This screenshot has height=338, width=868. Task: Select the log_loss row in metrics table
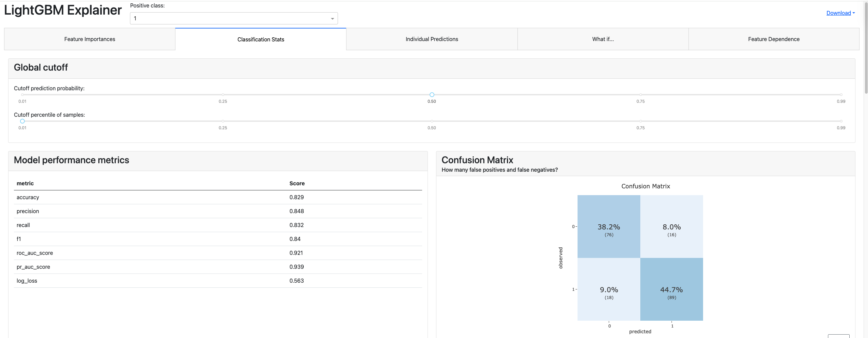(218, 281)
